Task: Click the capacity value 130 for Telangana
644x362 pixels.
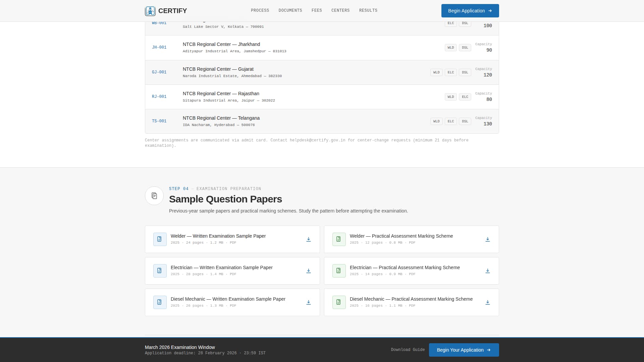Action: pos(488,124)
